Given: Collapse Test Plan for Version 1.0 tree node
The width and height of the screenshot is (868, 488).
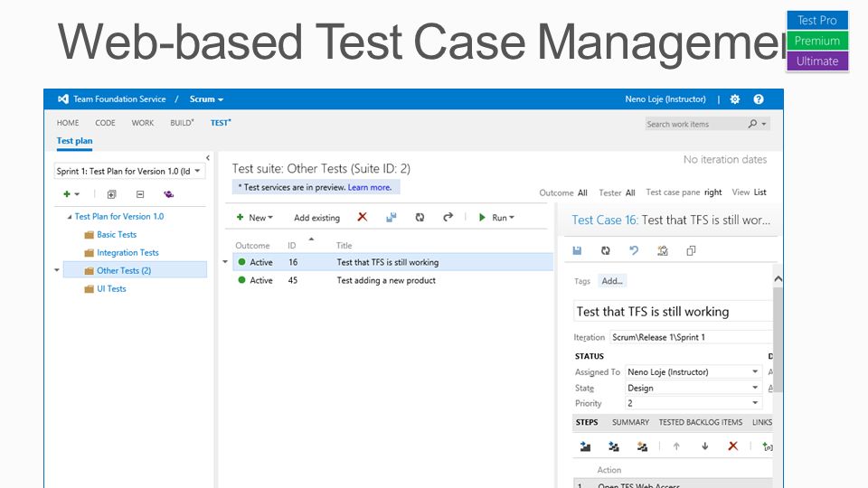Looking at the screenshot, I should click(70, 217).
